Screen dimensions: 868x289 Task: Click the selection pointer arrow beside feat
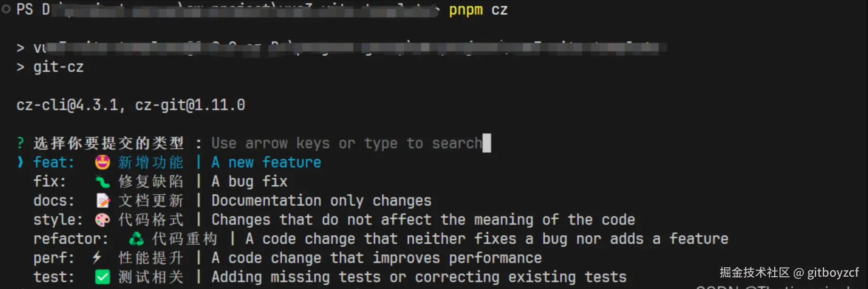point(20,162)
